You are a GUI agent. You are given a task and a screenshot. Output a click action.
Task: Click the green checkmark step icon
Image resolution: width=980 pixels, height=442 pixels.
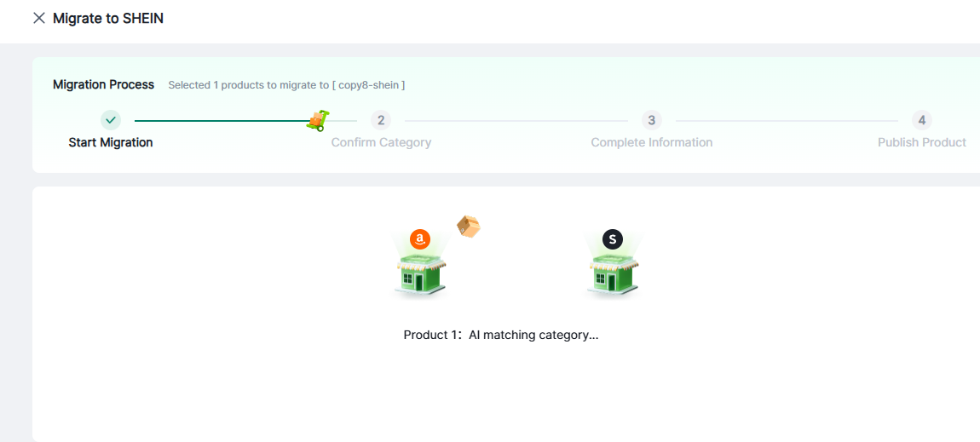[111, 120]
